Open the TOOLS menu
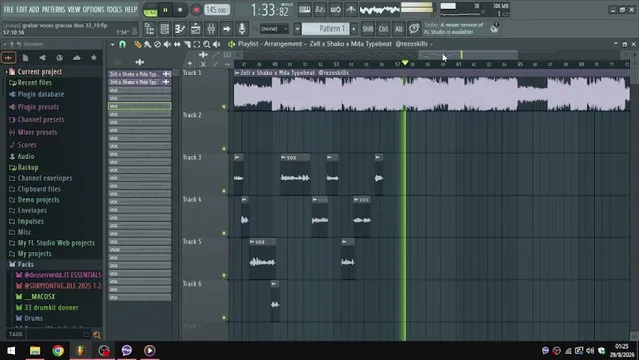Screen dimensions: 639x360 click(x=114, y=9)
